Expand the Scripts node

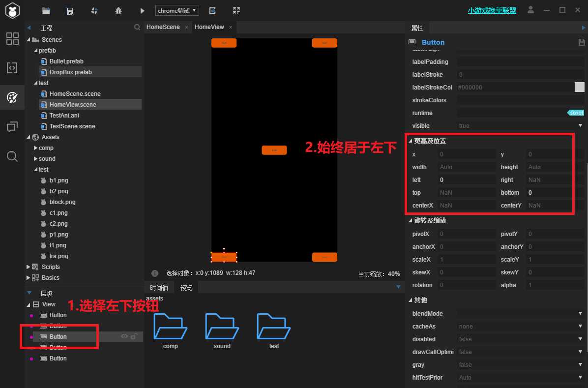click(x=29, y=267)
